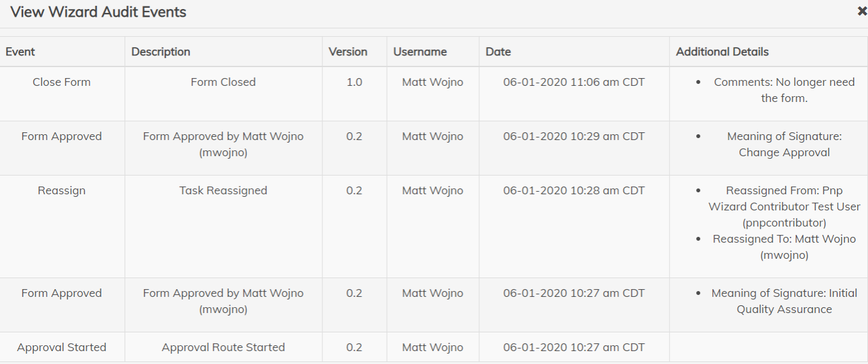
Task: Click the 10:29 am CDT date cell
Action: [574, 136]
